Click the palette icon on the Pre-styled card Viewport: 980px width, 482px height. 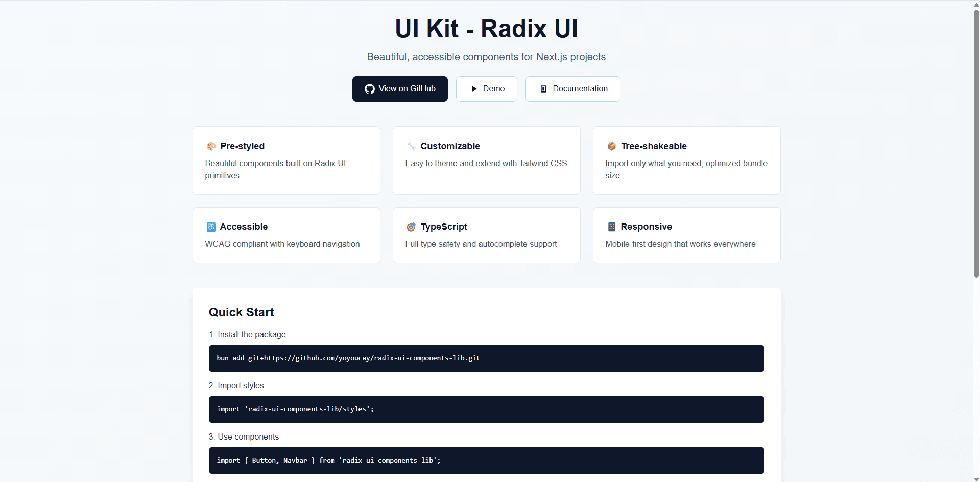(x=210, y=146)
